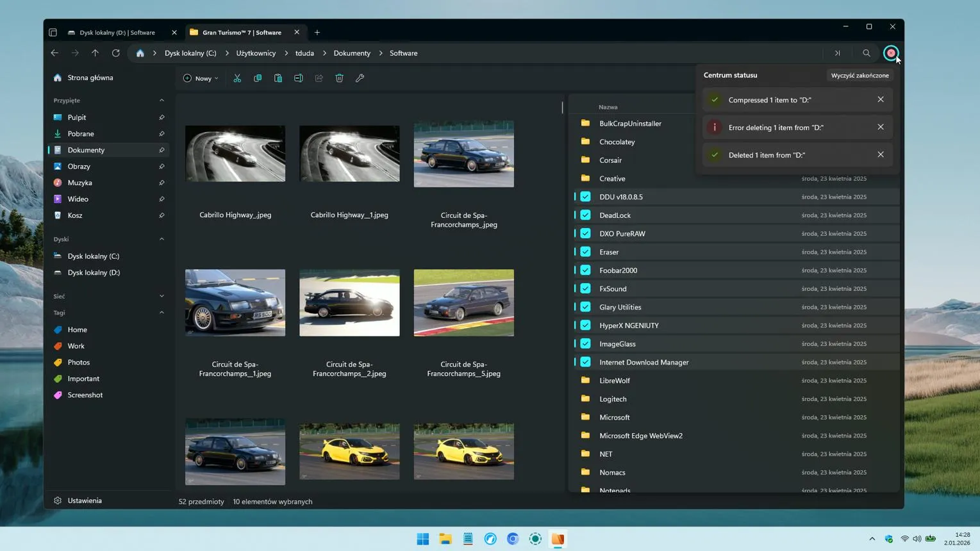Open the Windows Start button on taskbar
The height and width of the screenshot is (551, 980).
pos(423,539)
